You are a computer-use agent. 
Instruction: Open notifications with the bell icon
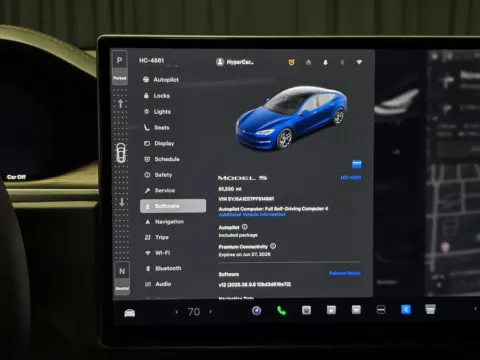click(325, 62)
